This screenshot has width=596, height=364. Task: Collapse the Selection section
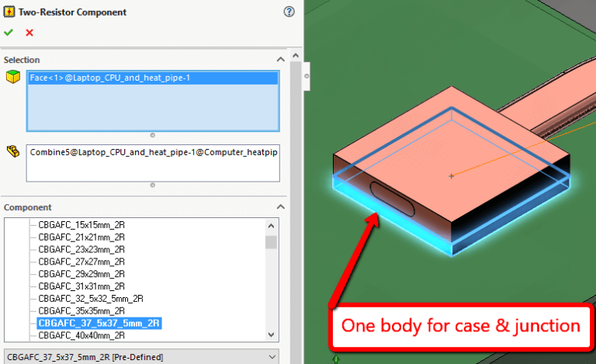coord(280,60)
